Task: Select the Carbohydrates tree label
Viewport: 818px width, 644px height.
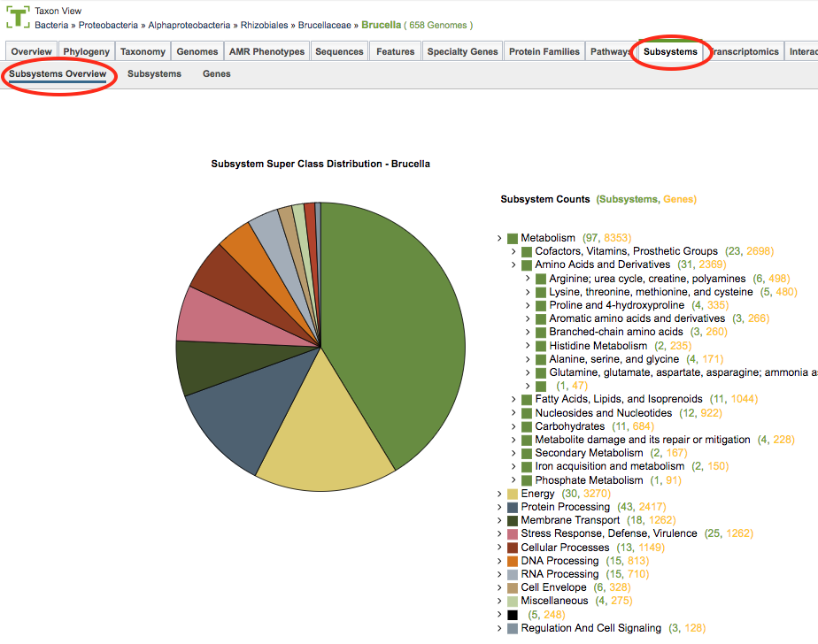Action: (x=570, y=426)
